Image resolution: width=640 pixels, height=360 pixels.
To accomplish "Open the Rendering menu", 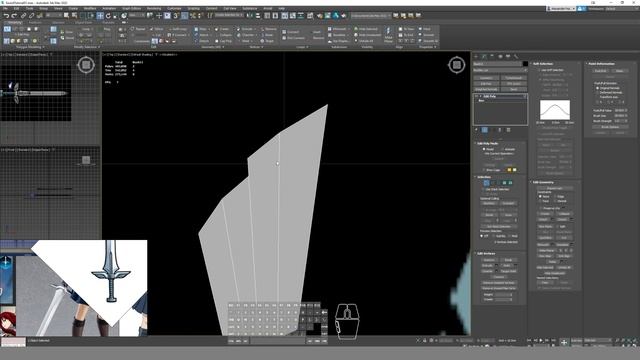I will point(154,8).
